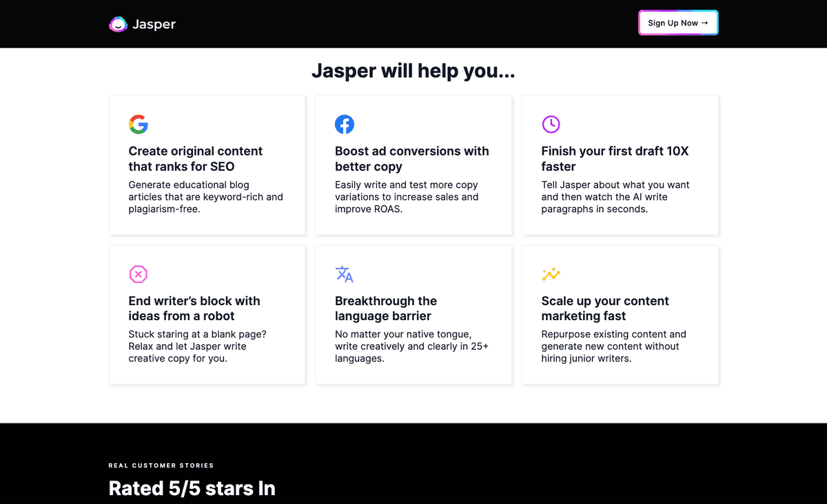Click the Facebook icon on ad conversions card
Image resolution: width=827 pixels, height=504 pixels.
point(345,125)
